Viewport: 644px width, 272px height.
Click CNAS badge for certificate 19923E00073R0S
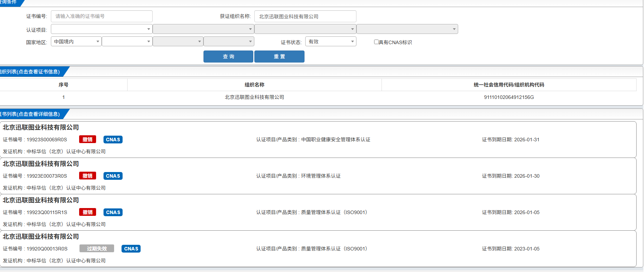[x=113, y=176]
